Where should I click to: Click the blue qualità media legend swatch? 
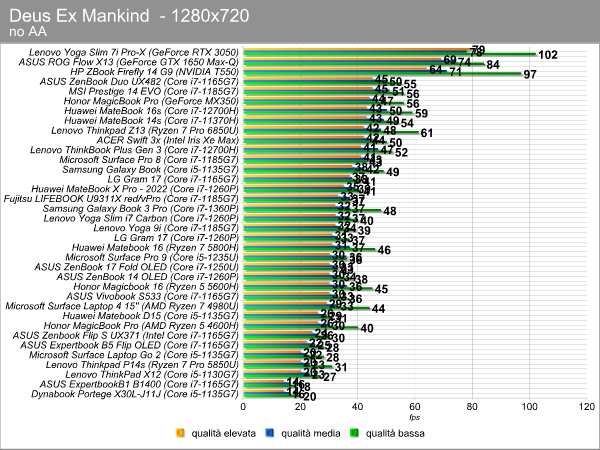pyautogui.click(x=270, y=433)
